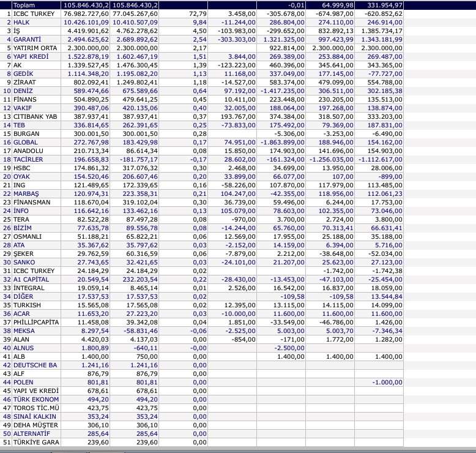Click the ALTERNATİF row name
Viewport: 476px width, 453px height.
32,433
